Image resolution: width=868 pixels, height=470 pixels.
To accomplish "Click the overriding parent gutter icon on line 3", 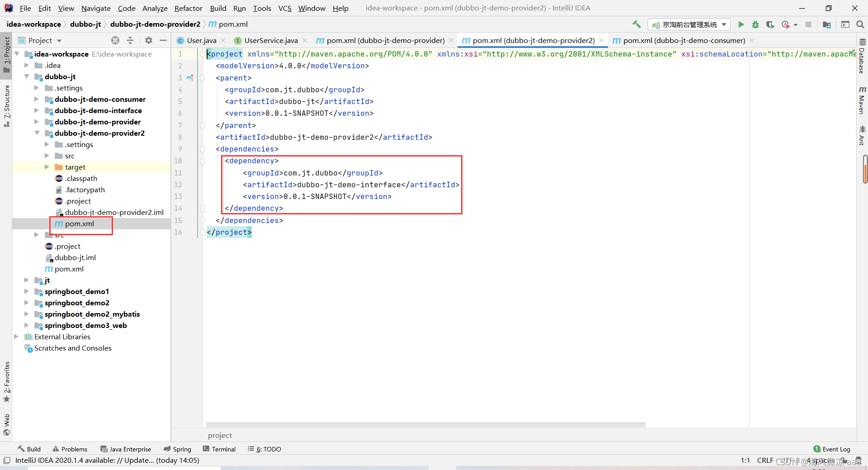I will click(x=190, y=78).
